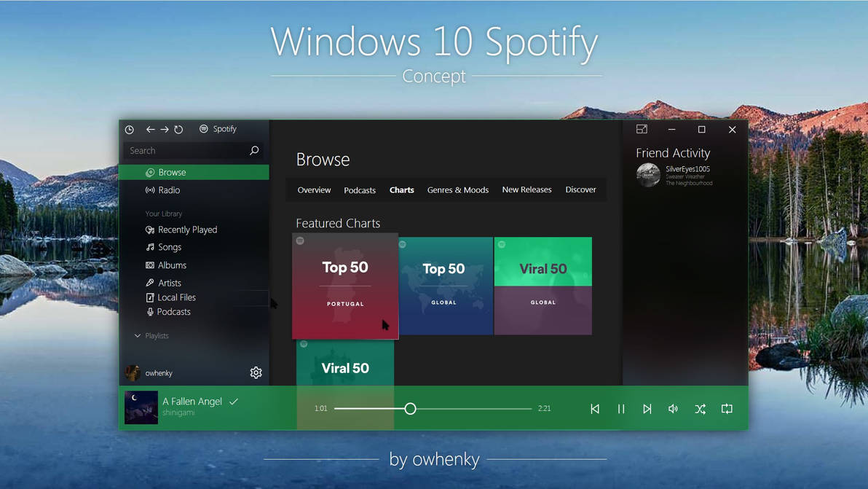Mute with the volume speaker icon
The width and height of the screenshot is (868, 489).
coord(673,409)
